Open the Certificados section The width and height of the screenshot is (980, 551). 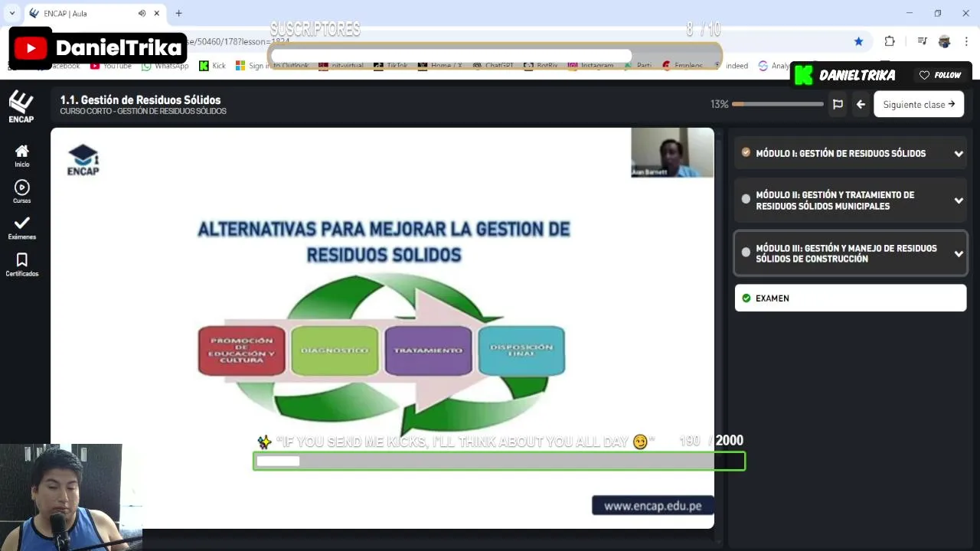21,264
